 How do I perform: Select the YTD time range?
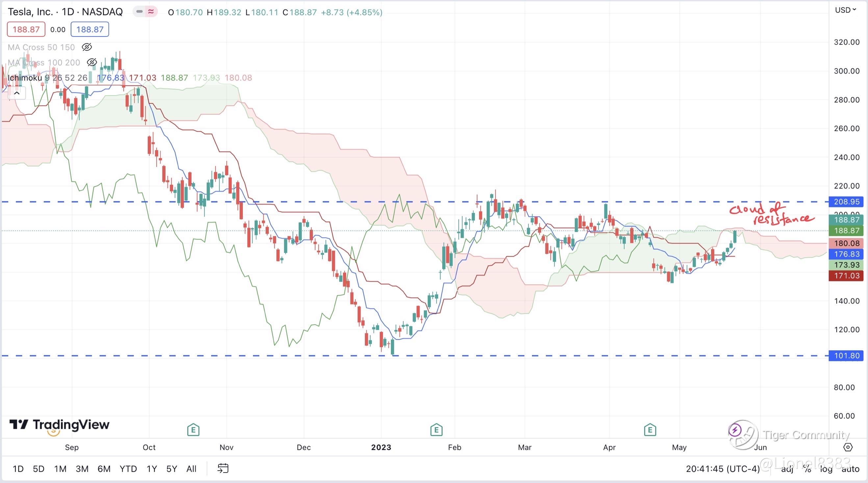[128, 469]
